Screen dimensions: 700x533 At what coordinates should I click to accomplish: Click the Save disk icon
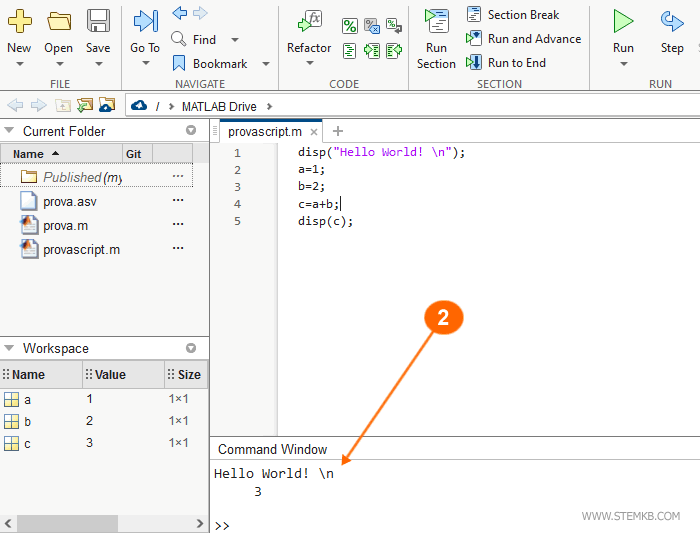pos(98,21)
